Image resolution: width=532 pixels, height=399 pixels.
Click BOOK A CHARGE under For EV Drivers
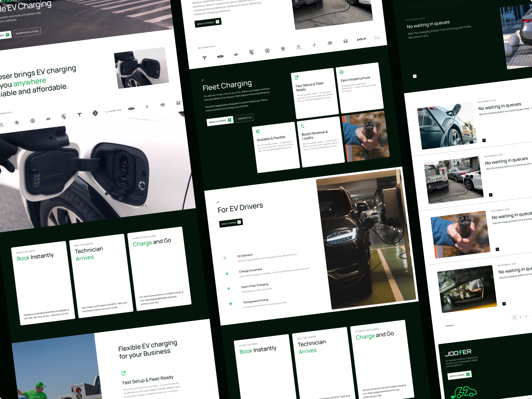point(231,223)
